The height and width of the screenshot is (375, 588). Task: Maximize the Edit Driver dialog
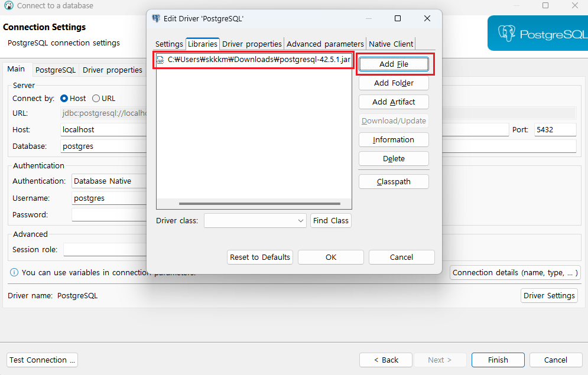(398, 18)
